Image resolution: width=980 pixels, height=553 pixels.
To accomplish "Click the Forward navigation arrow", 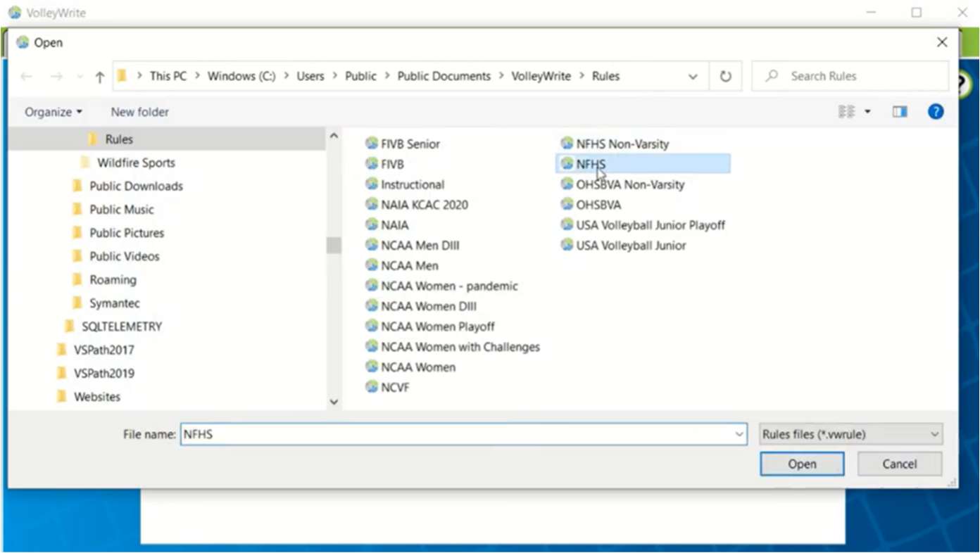I will (56, 77).
